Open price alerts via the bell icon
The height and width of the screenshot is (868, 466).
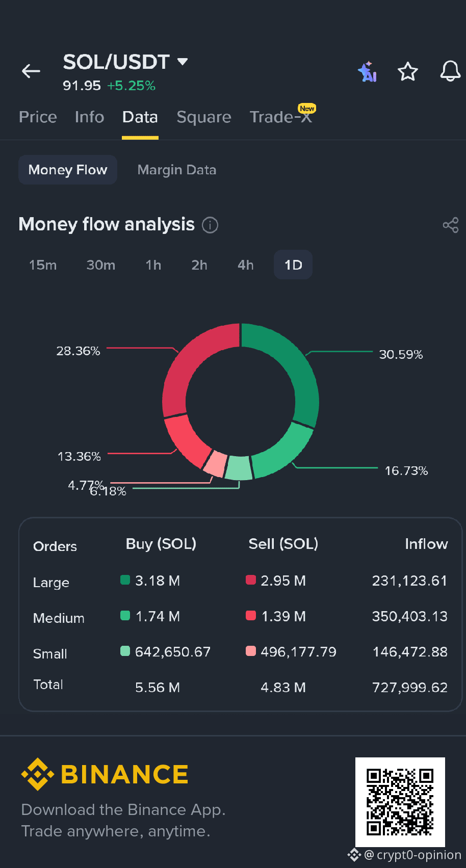coord(451,71)
